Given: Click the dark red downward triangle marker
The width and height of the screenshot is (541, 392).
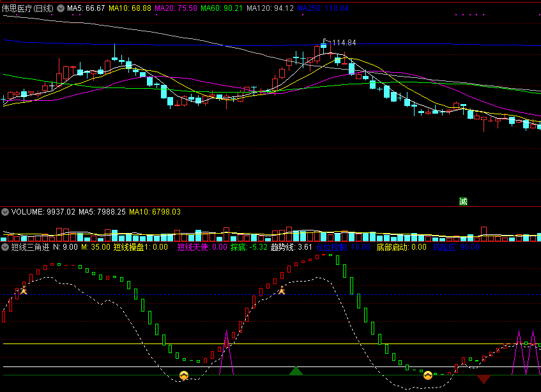Looking at the screenshot, I should click(484, 380).
